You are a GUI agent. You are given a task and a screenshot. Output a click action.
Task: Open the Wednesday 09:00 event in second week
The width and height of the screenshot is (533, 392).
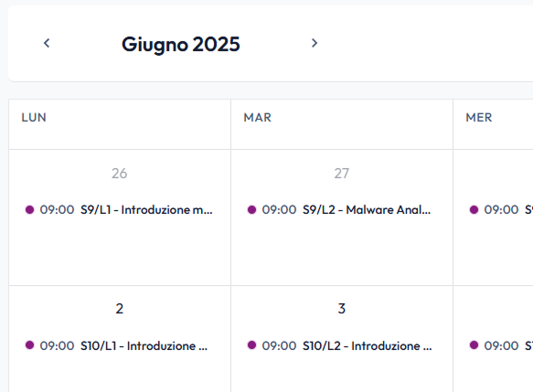[500, 345]
